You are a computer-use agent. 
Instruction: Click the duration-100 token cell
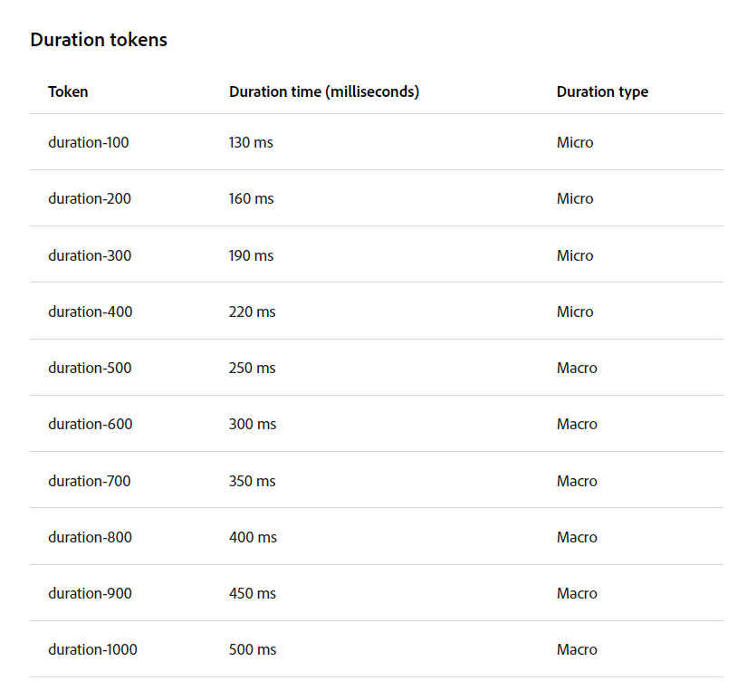point(88,142)
